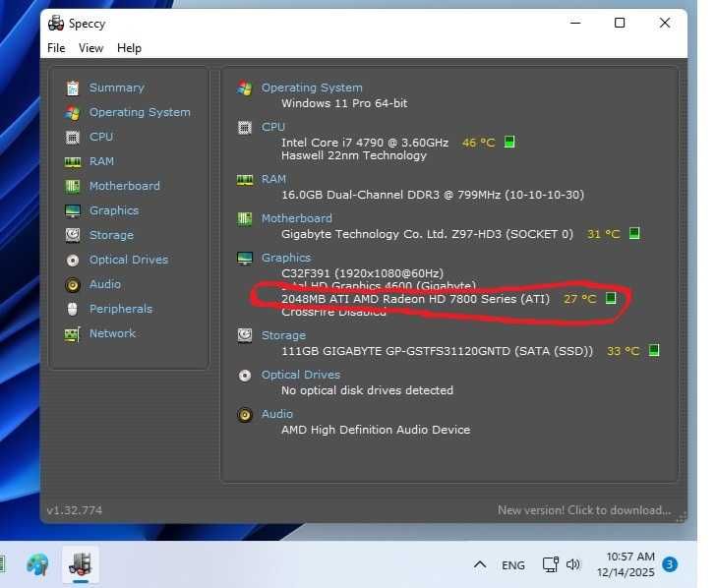Click the ENG language indicator in taskbar
The width and height of the screenshot is (716, 588).
click(513, 565)
